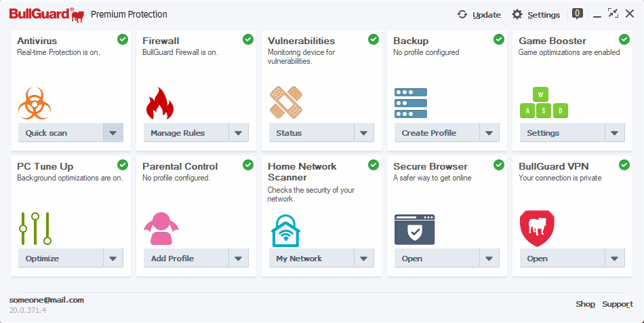This screenshot has width=644, height=323.
Task: Open the notifications counter badge
Action: [578, 13]
